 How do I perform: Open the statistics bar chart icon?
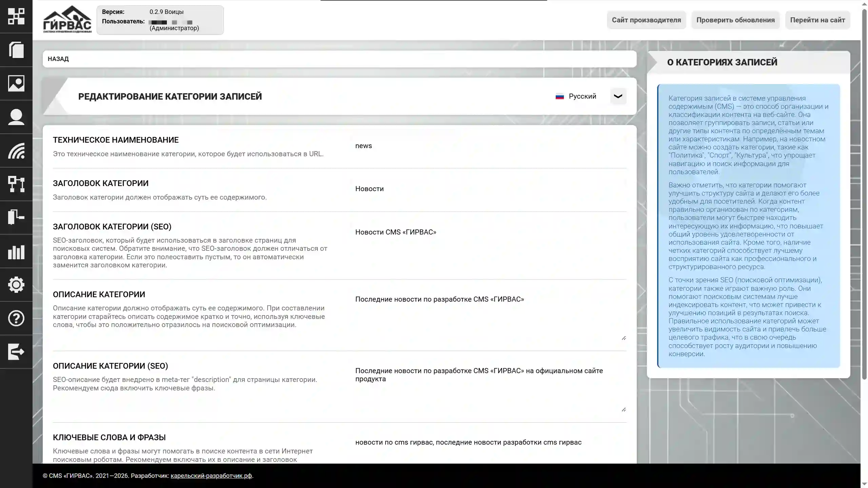(x=16, y=252)
